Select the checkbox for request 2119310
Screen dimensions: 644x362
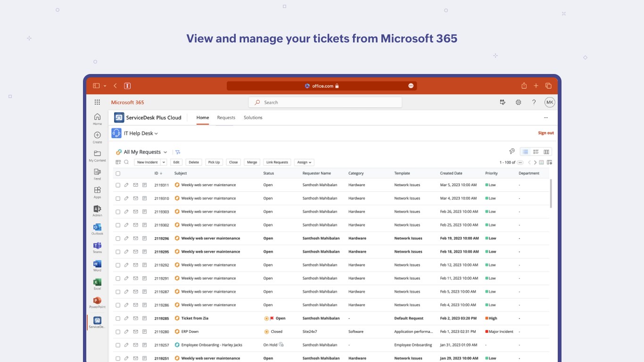click(x=118, y=198)
